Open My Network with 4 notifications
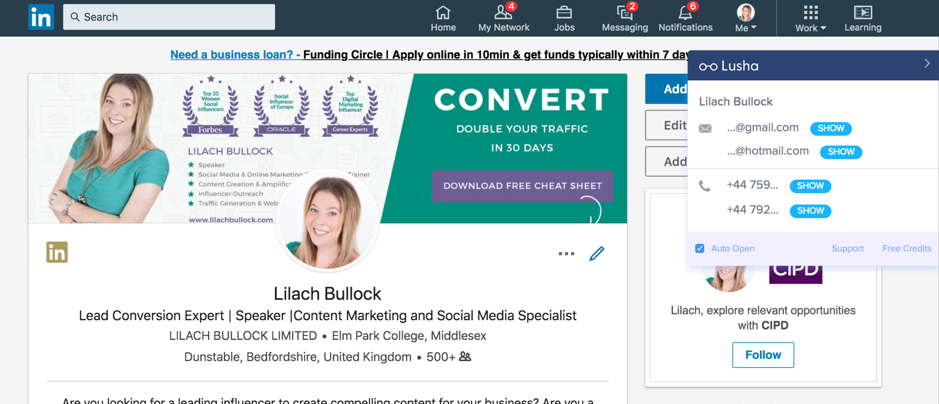The width and height of the screenshot is (939, 404). [x=504, y=18]
